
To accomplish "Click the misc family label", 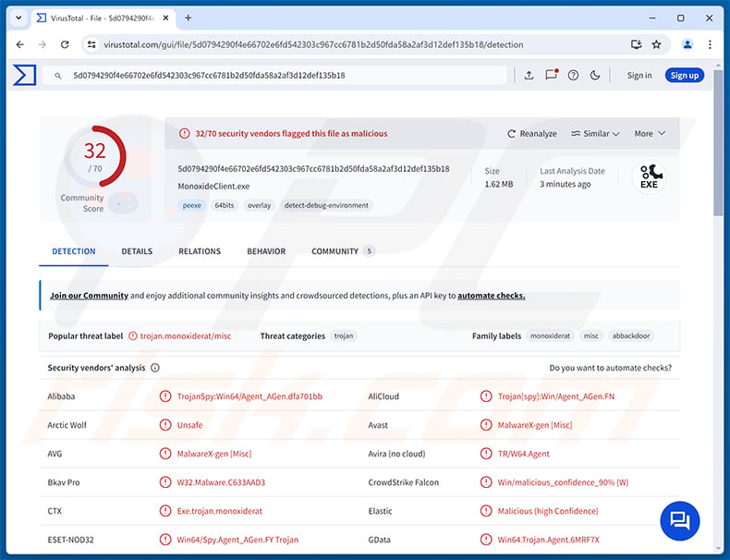I will (591, 335).
